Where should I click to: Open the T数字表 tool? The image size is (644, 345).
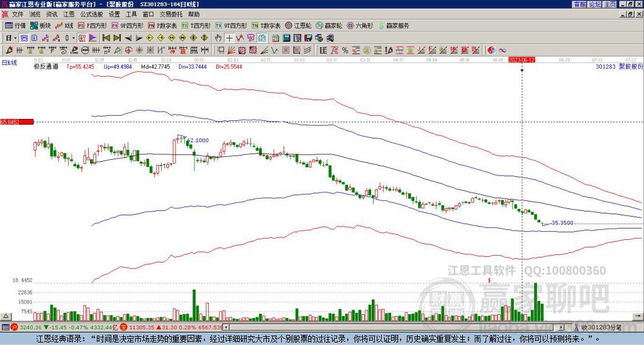point(266,25)
